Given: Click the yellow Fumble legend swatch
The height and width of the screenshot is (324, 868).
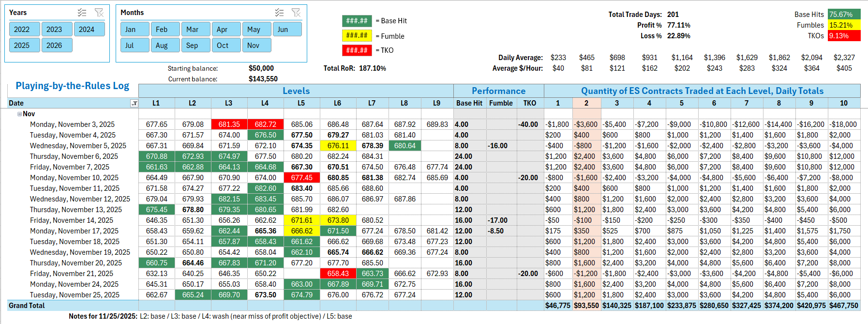Looking at the screenshot, I should click(357, 36).
